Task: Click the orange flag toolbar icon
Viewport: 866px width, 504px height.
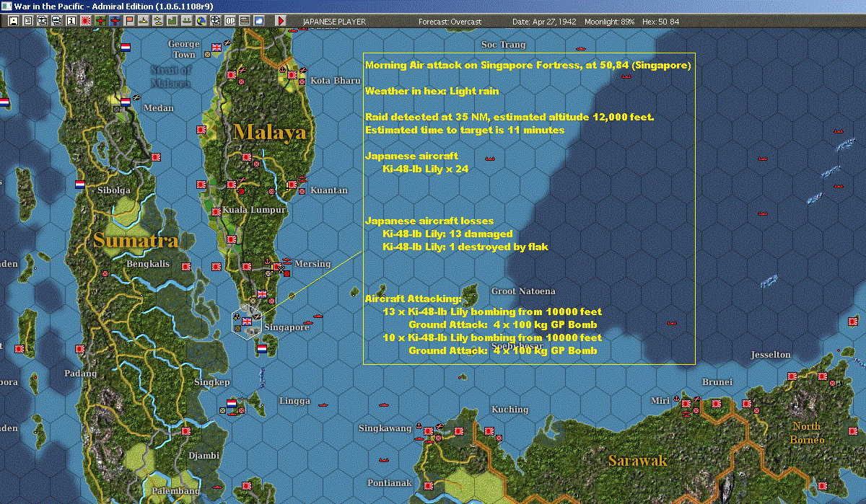Action: [x=129, y=21]
